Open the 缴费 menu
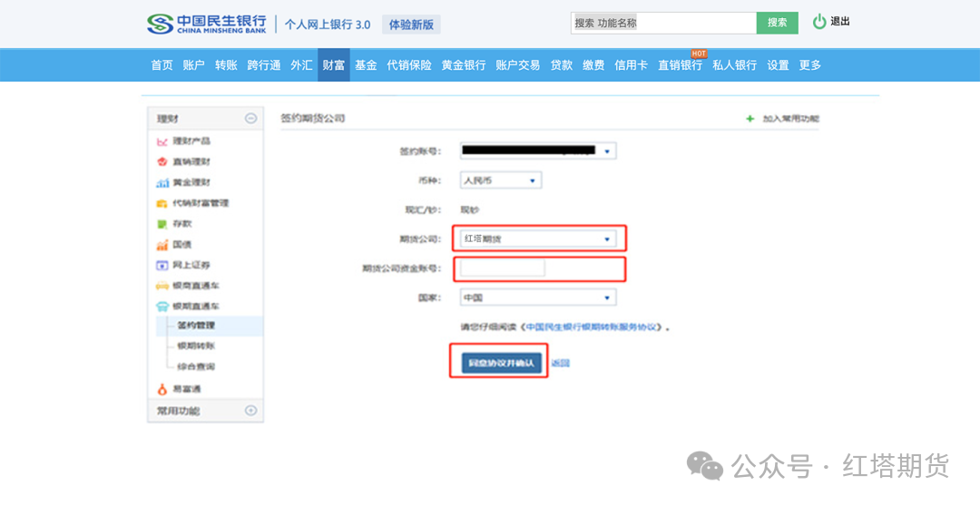Screen dimensions: 980x505 pyautogui.click(x=593, y=65)
